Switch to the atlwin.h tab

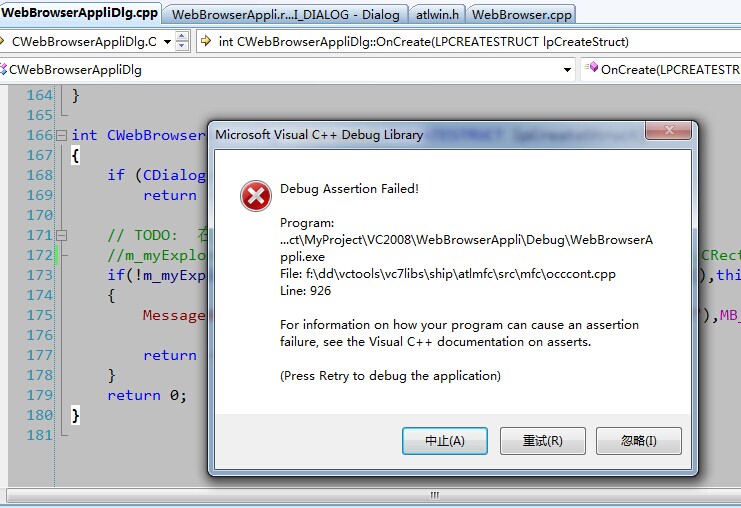tap(437, 15)
